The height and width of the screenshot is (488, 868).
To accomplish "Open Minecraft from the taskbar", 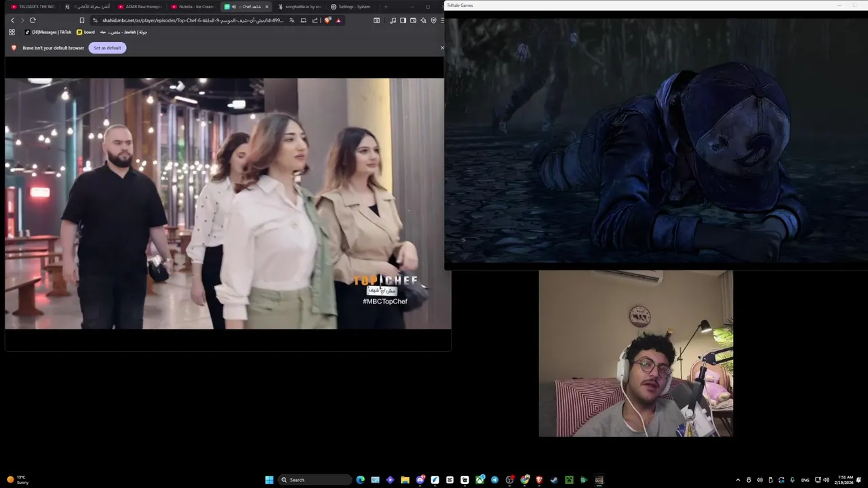I will pos(569,480).
